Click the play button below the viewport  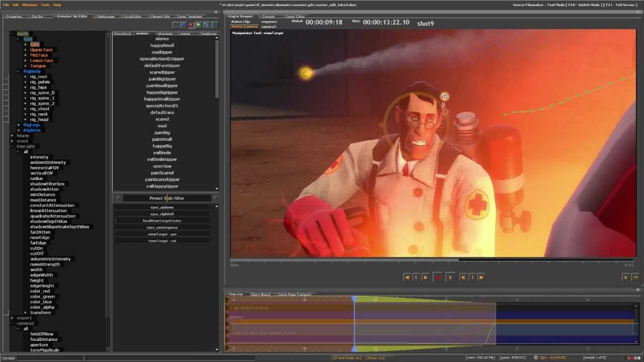coord(450,277)
